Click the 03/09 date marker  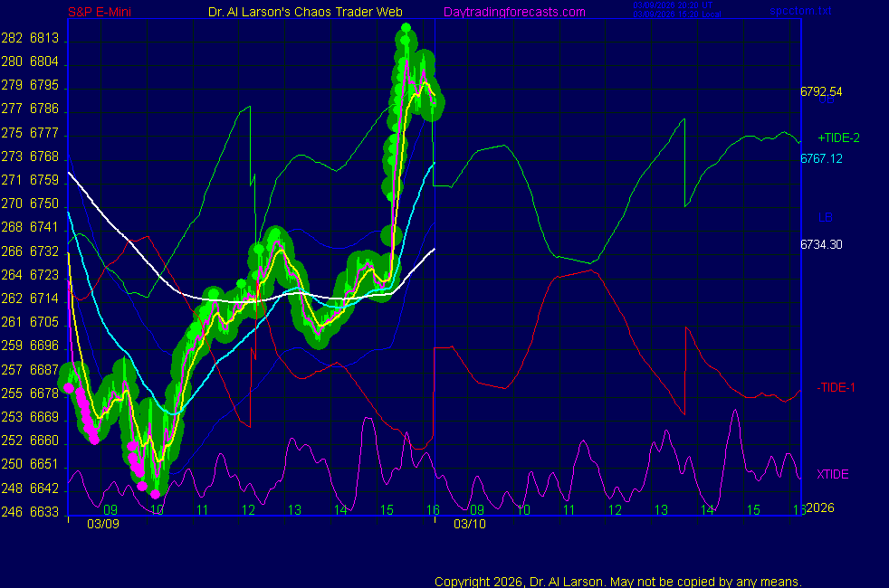[x=100, y=524]
